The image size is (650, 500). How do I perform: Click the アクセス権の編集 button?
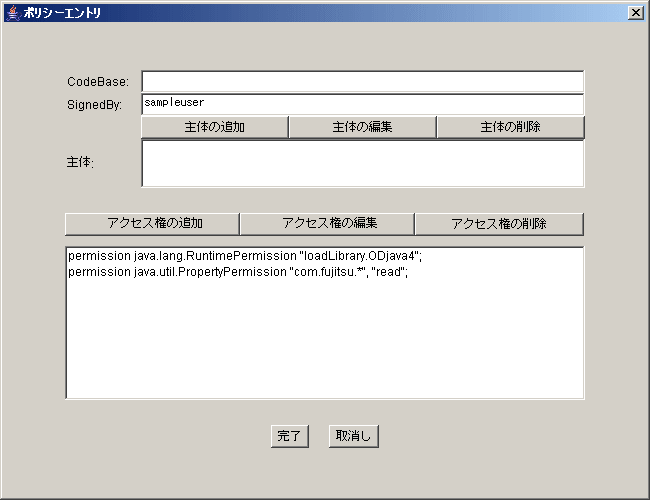point(327,223)
